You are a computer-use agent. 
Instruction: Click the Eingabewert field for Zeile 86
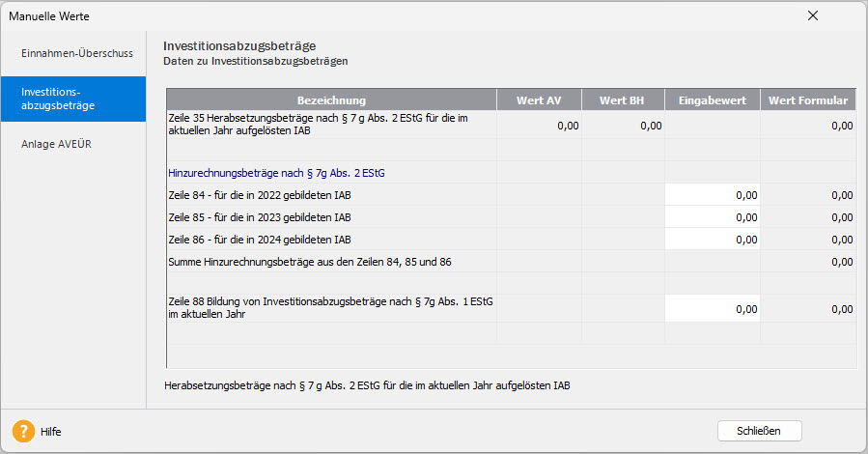[x=712, y=240]
